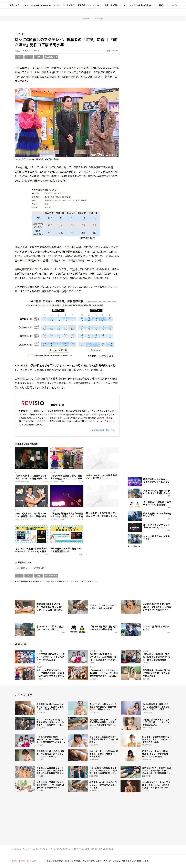Share on Facebook from bottom share bar
Image resolution: width=186 pixels, height=868 pixels.
click(x=29, y=575)
